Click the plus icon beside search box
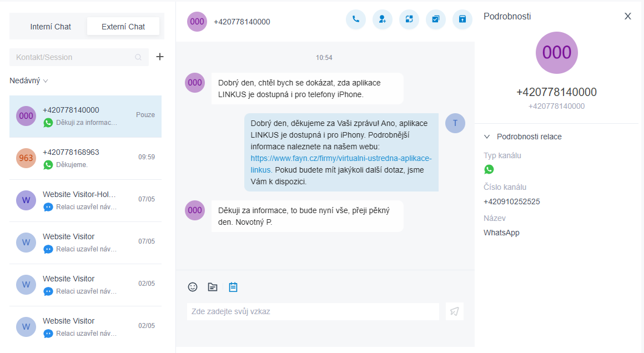644x353 pixels. click(160, 57)
